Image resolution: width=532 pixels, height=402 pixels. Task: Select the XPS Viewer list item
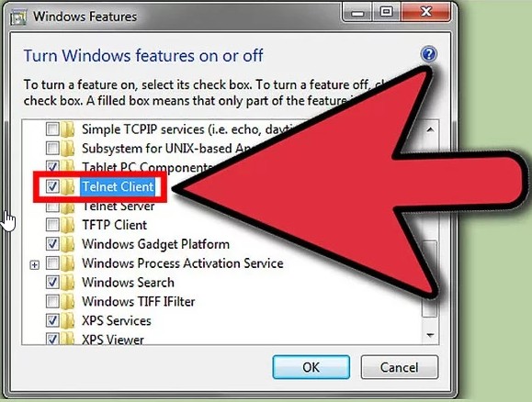113,340
